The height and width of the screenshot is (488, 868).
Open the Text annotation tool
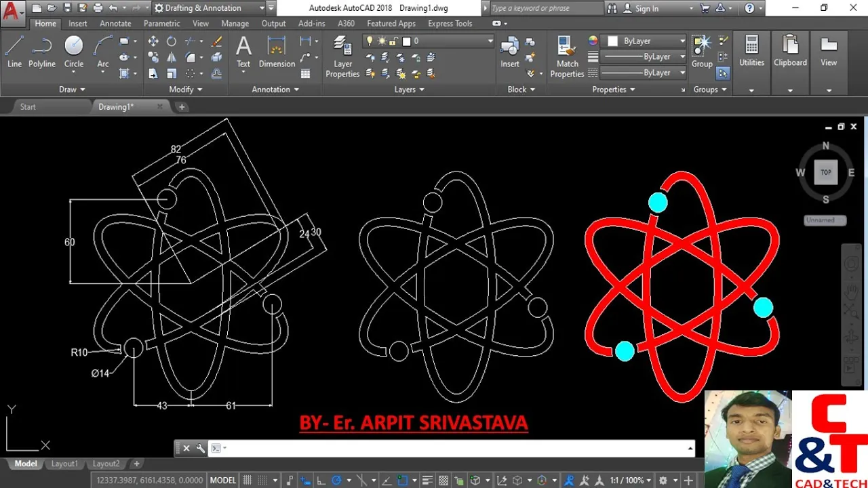[x=243, y=52]
